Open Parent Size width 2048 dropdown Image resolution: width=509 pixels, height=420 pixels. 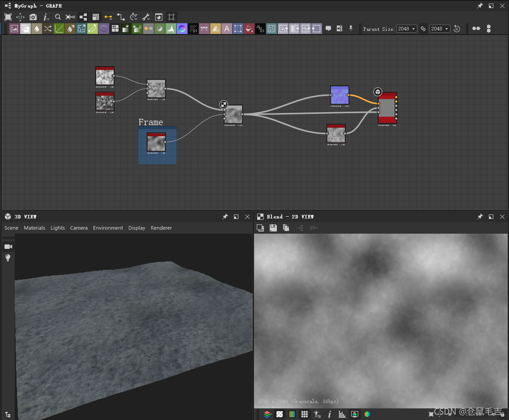407,29
